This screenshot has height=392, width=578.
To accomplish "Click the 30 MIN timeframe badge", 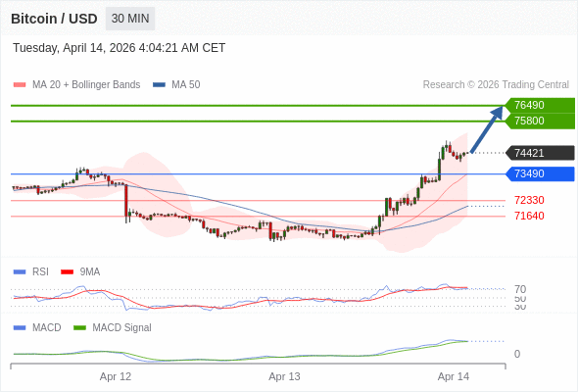I will [x=130, y=19].
